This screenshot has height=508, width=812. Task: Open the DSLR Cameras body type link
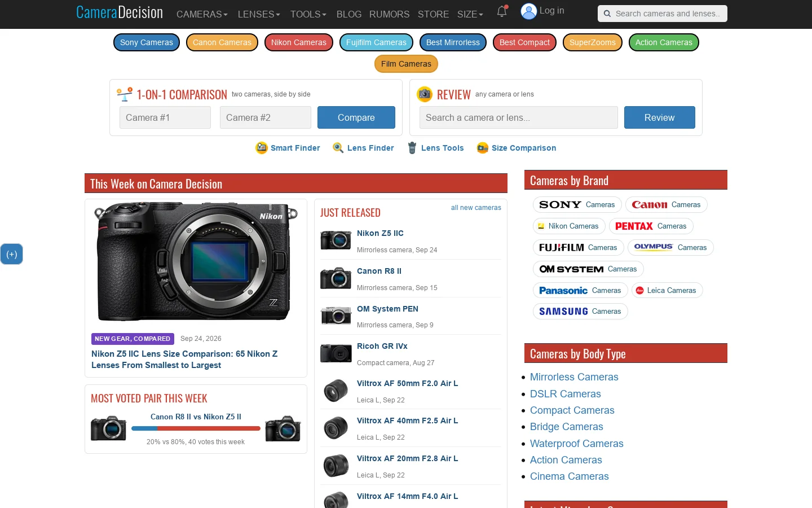(x=566, y=394)
